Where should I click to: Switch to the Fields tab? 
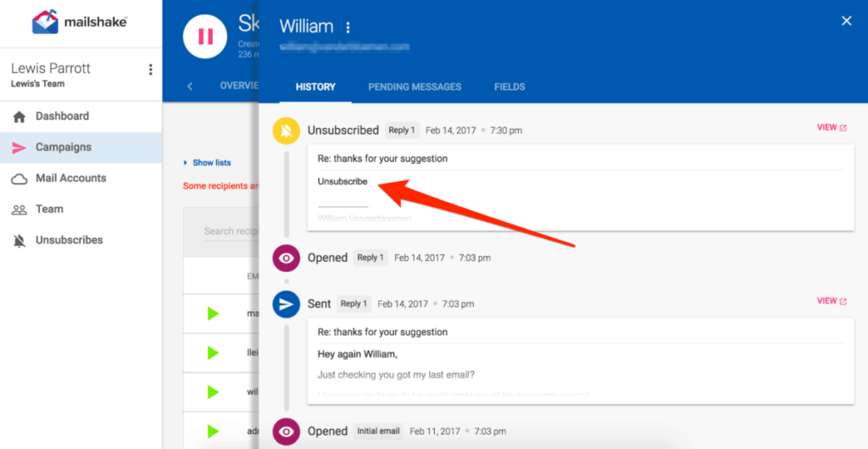[x=509, y=86]
